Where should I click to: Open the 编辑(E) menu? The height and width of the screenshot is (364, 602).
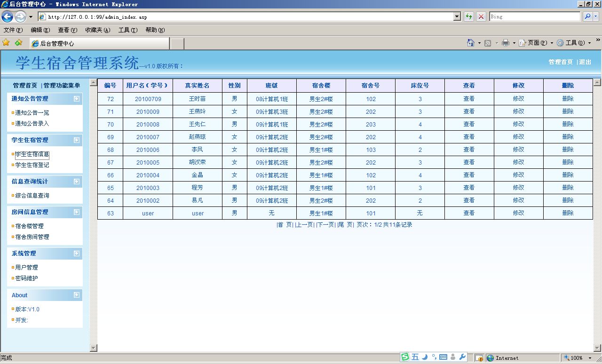tap(40, 30)
